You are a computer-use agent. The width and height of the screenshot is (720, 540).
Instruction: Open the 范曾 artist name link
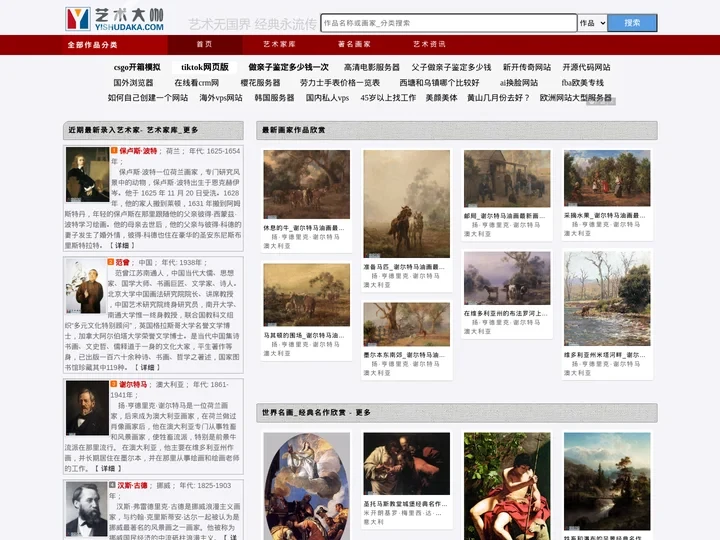[122, 262]
